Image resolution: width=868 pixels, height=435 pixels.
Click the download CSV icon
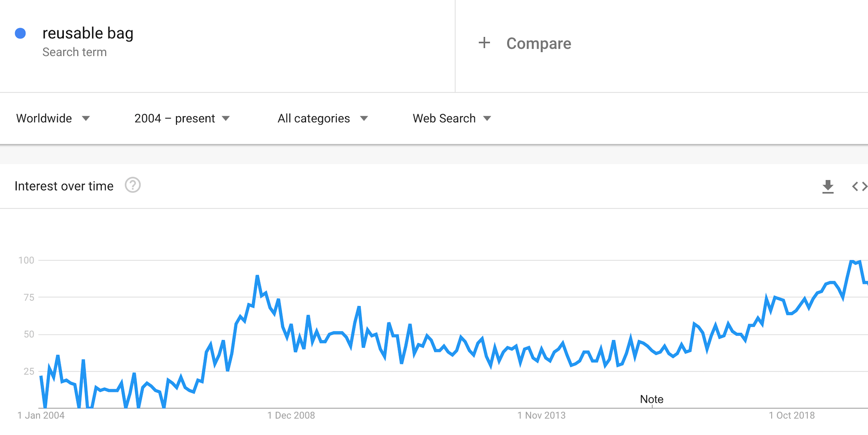coord(828,187)
